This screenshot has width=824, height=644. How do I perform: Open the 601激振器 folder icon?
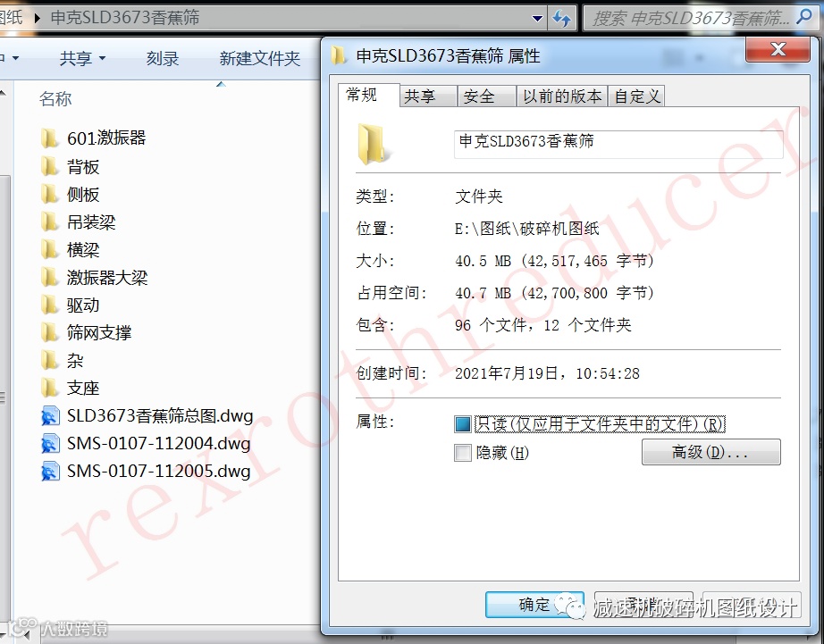(49, 138)
